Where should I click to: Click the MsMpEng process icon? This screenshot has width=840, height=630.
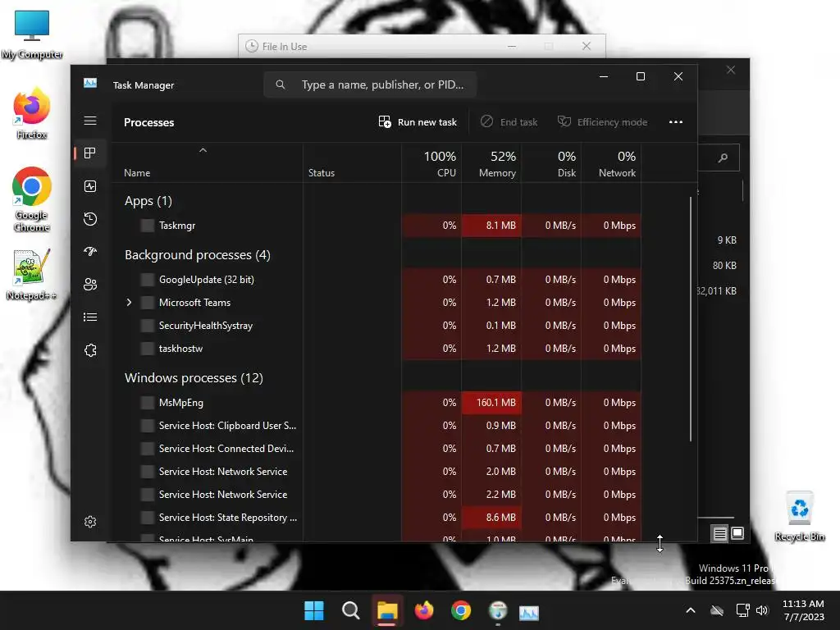[x=148, y=403]
